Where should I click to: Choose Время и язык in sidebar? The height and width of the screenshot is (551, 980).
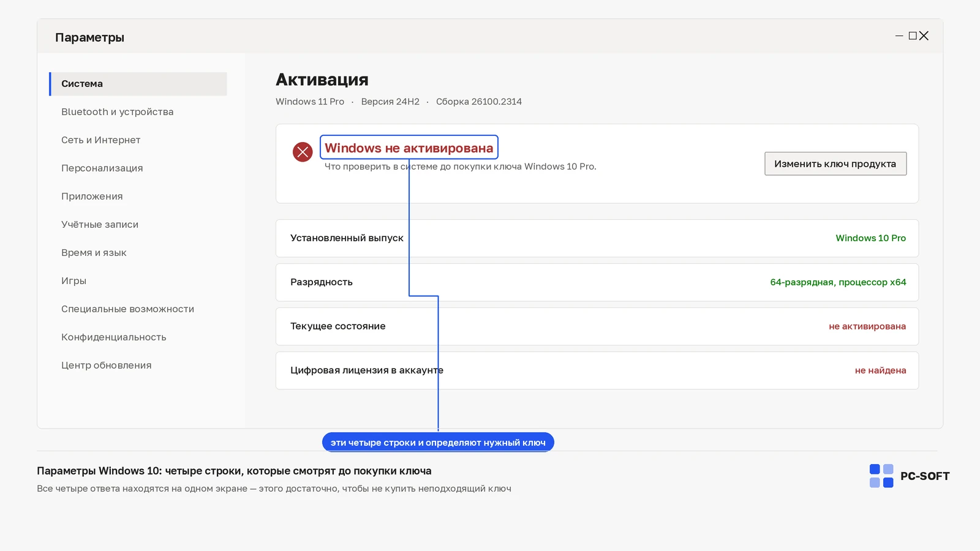click(94, 253)
